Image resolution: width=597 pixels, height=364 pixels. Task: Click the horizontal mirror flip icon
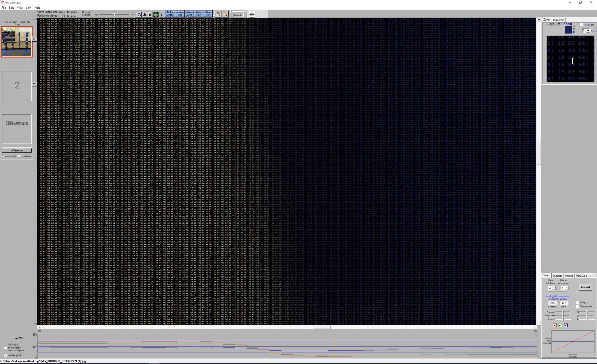(x=145, y=15)
